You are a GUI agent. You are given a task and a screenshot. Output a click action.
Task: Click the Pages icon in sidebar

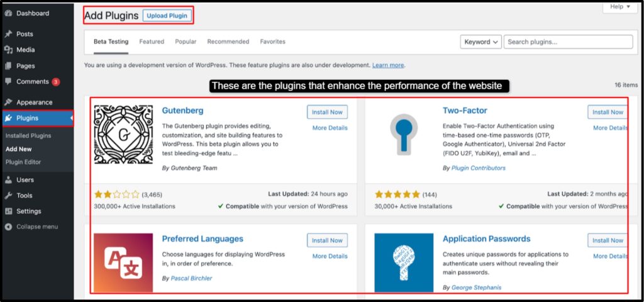(8, 65)
